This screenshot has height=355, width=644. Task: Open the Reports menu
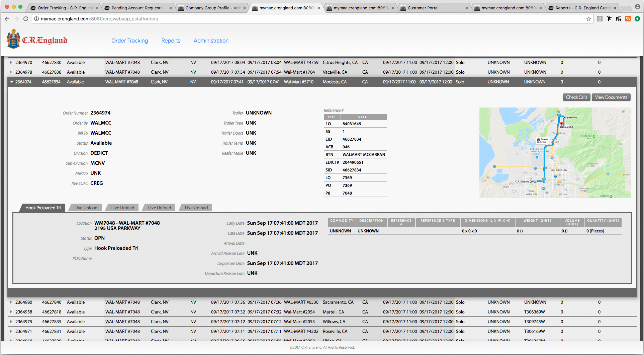pyautogui.click(x=171, y=41)
